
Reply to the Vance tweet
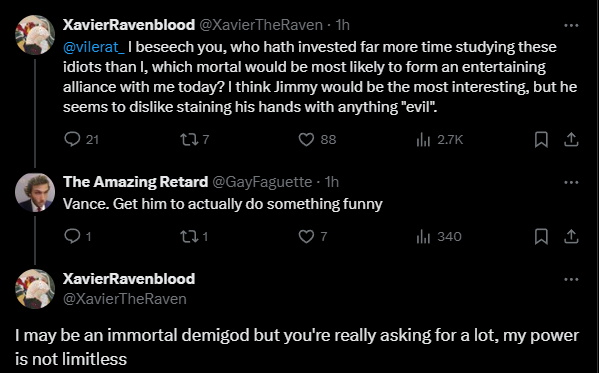click(72, 237)
